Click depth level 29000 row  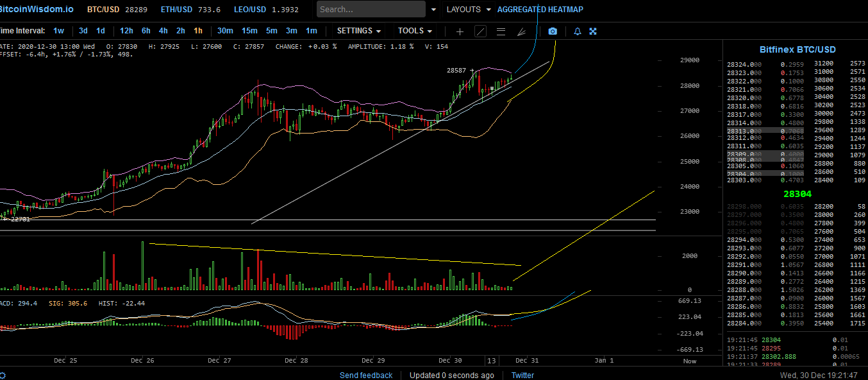[839, 155]
